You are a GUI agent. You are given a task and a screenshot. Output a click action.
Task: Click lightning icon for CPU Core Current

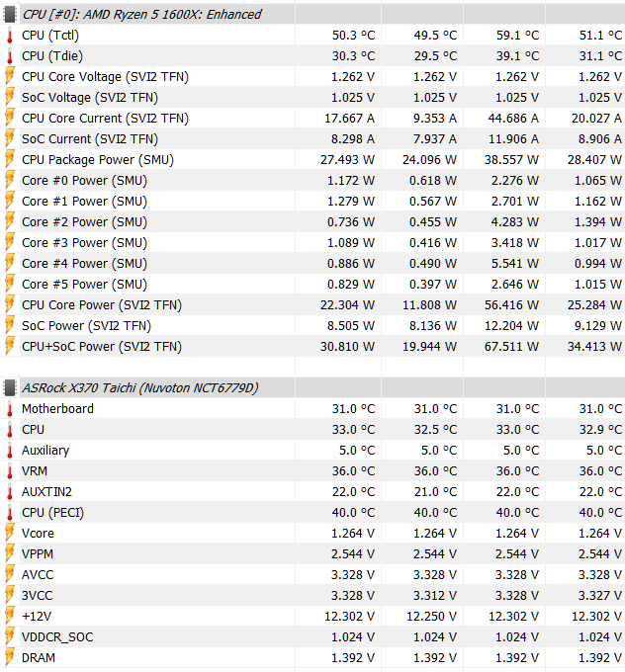click(x=10, y=119)
